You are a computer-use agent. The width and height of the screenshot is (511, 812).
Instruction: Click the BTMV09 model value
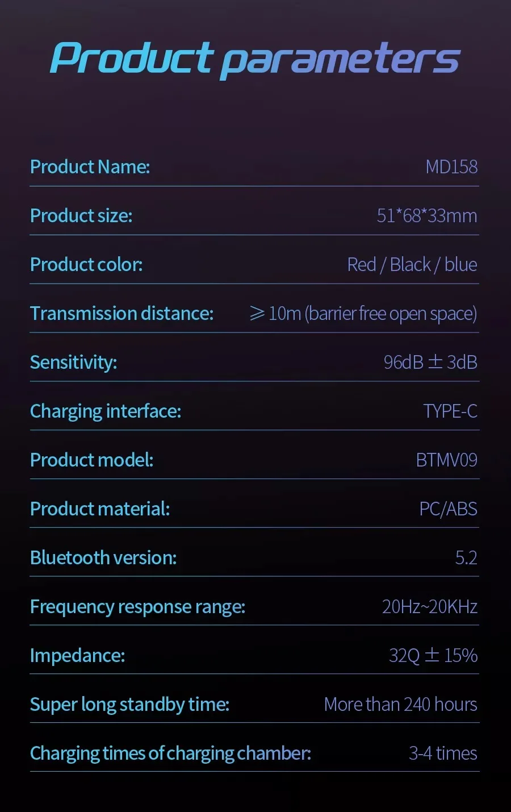[446, 460]
